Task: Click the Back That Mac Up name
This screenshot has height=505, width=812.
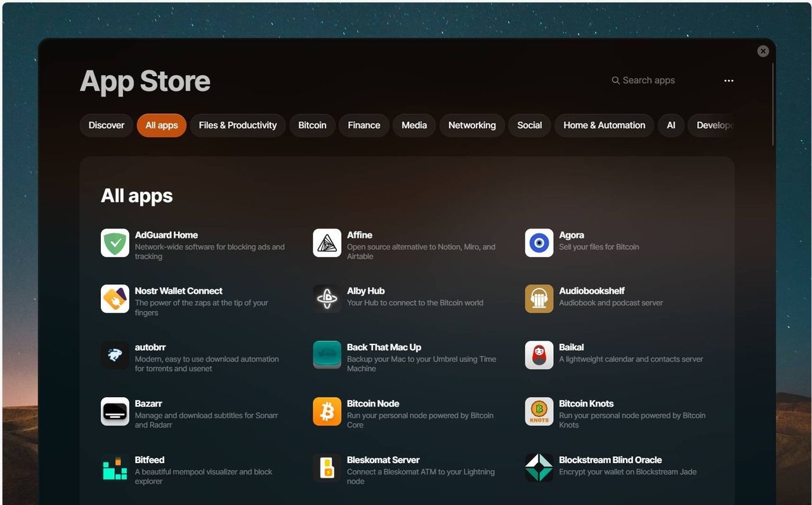Action: coord(384,347)
